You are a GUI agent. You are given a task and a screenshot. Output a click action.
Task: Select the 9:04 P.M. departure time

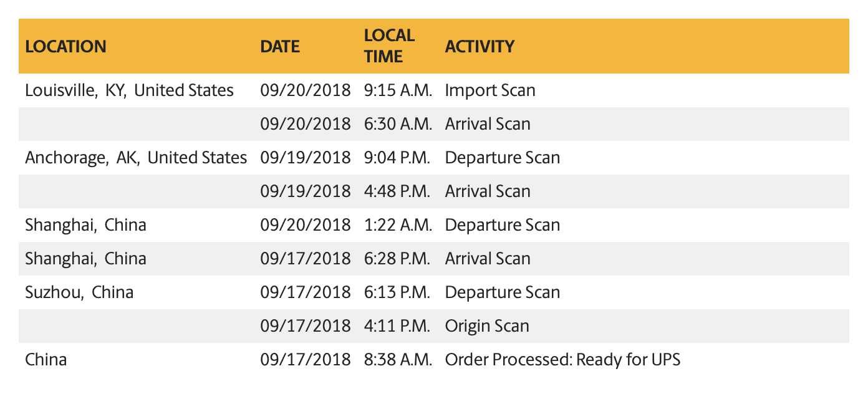397,158
